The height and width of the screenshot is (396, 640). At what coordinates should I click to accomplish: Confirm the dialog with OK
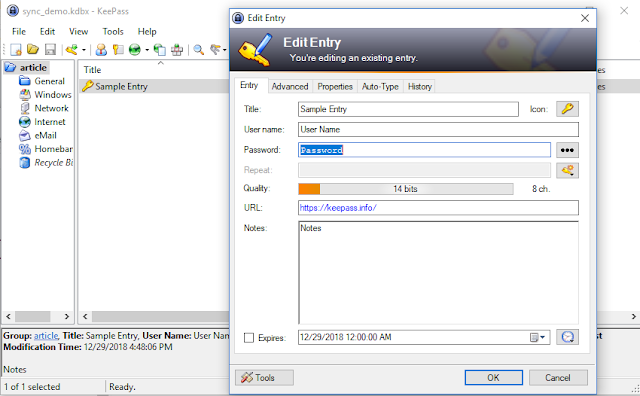click(x=493, y=378)
